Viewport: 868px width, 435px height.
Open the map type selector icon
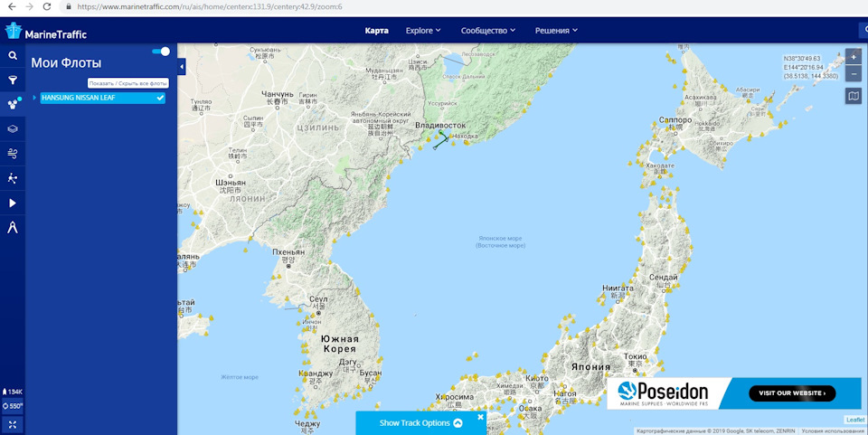click(853, 96)
